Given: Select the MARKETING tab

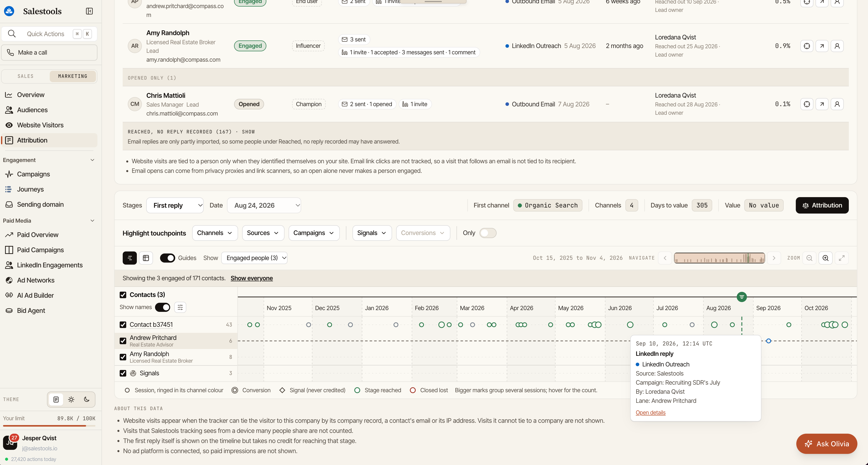Looking at the screenshot, I should tap(73, 76).
